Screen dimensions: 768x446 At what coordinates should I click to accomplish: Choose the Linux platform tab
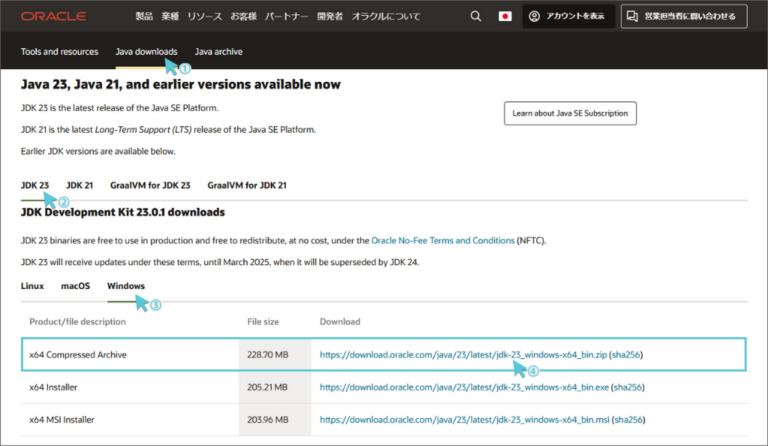tap(32, 286)
